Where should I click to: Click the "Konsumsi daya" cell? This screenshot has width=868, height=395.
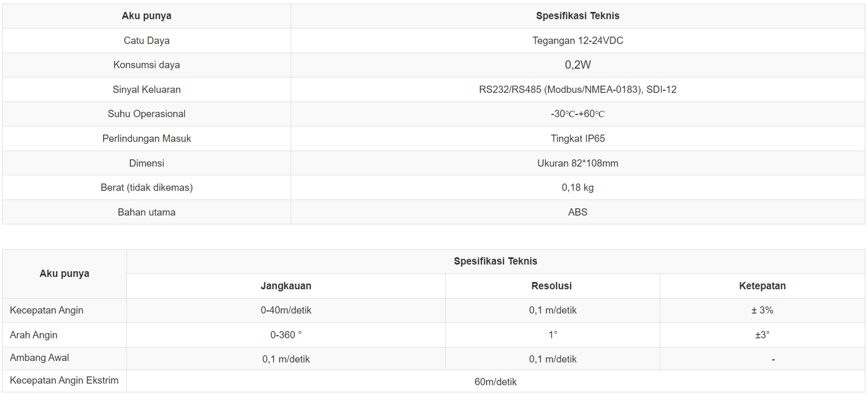click(x=146, y=65)
